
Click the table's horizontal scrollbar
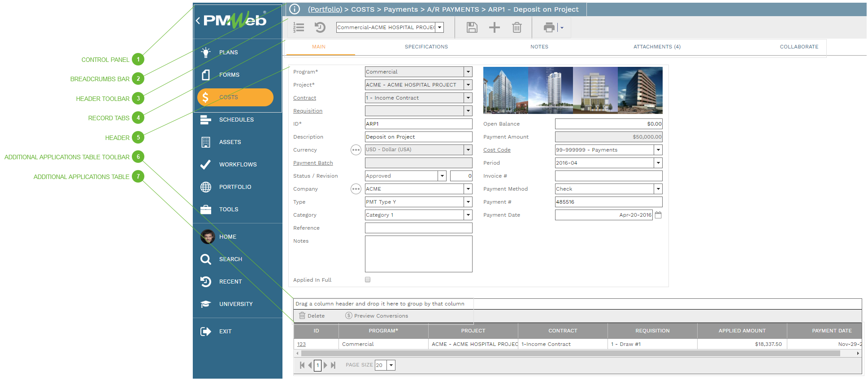pos(569,354)
